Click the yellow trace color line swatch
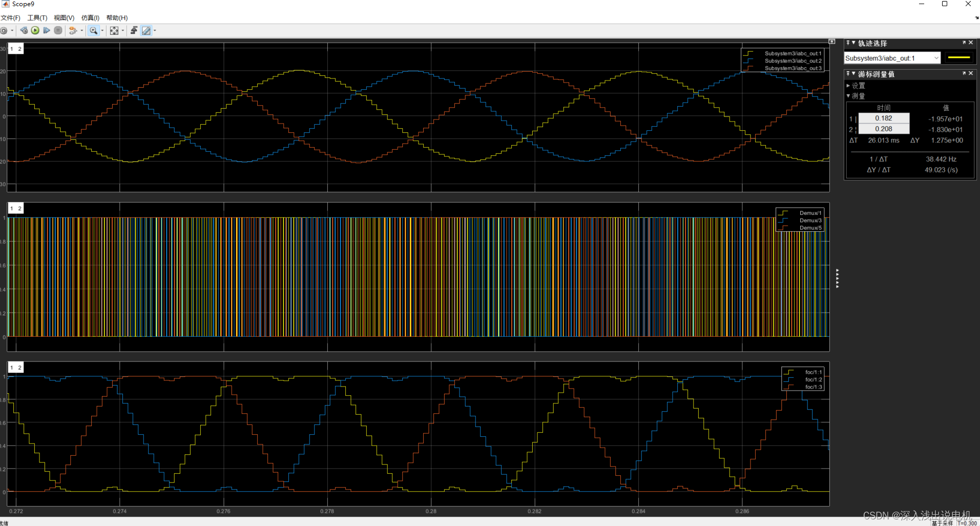The image size is (980, 526). (959, 58)
